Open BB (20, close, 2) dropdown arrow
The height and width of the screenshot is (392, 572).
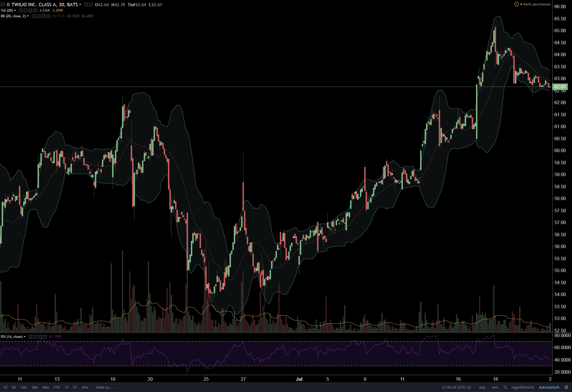28,16
